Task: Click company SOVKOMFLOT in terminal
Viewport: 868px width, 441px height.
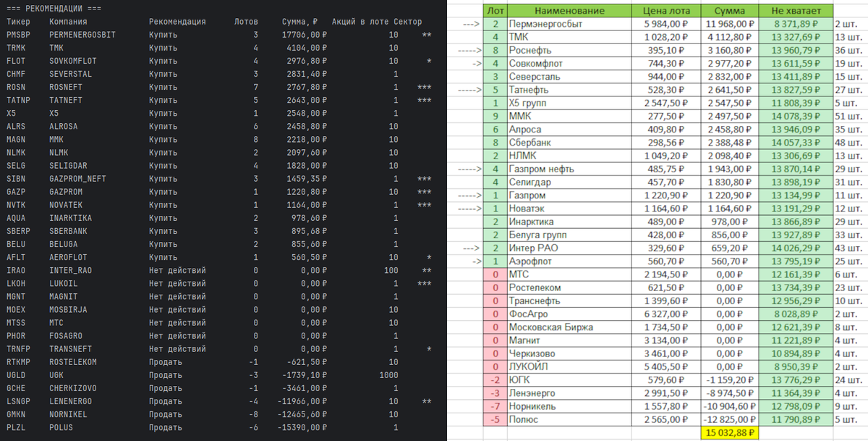Action: tap(72, 61)
